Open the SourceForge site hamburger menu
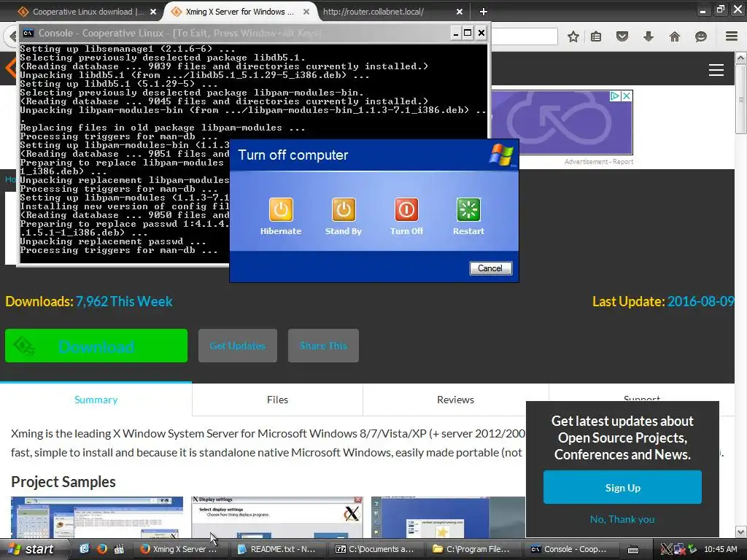747x560 pixels. tap(716, 70)
